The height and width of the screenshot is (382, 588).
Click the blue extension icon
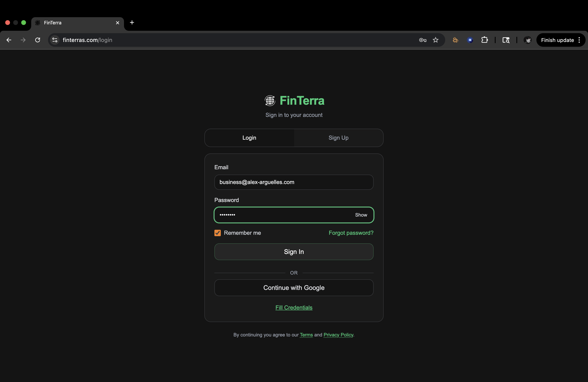click(470, 40)
